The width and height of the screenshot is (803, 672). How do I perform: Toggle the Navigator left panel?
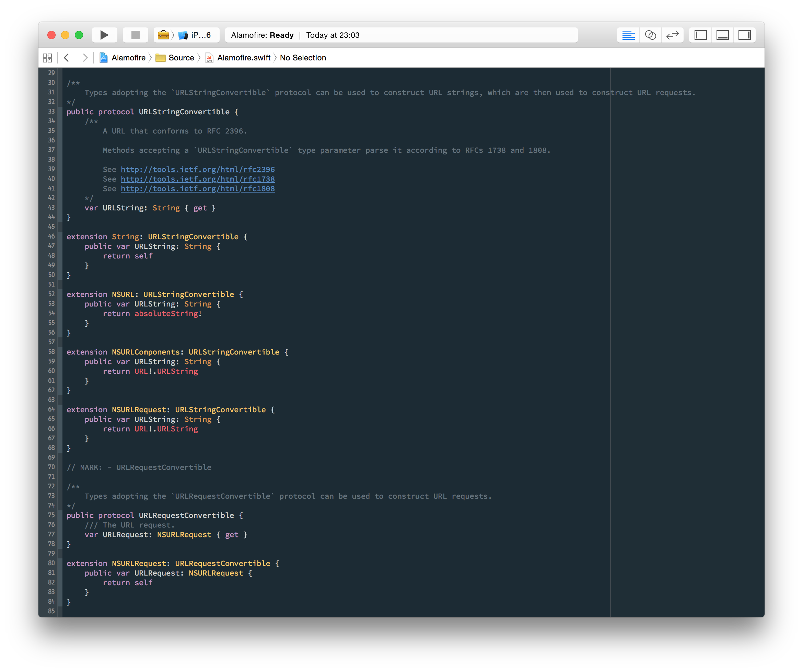tap(700, 35)
